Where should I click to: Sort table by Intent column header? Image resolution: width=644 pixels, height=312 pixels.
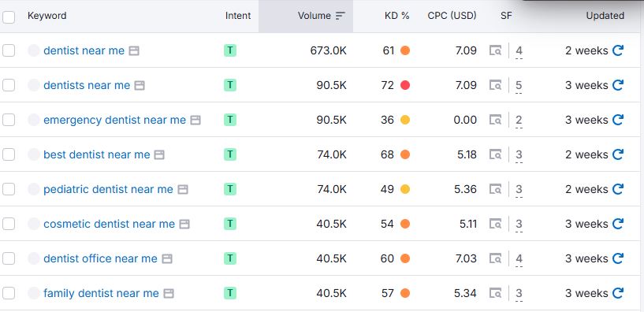tap(238, 16)
